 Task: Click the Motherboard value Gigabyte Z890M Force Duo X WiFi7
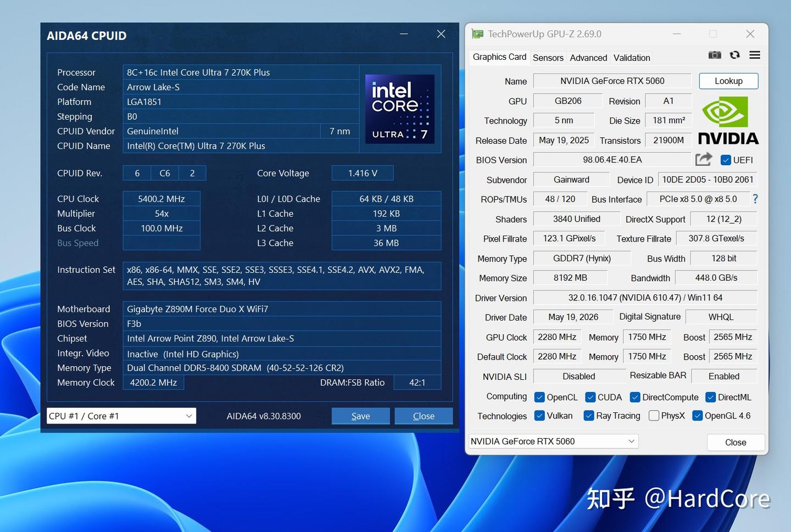tap(282, 309)
